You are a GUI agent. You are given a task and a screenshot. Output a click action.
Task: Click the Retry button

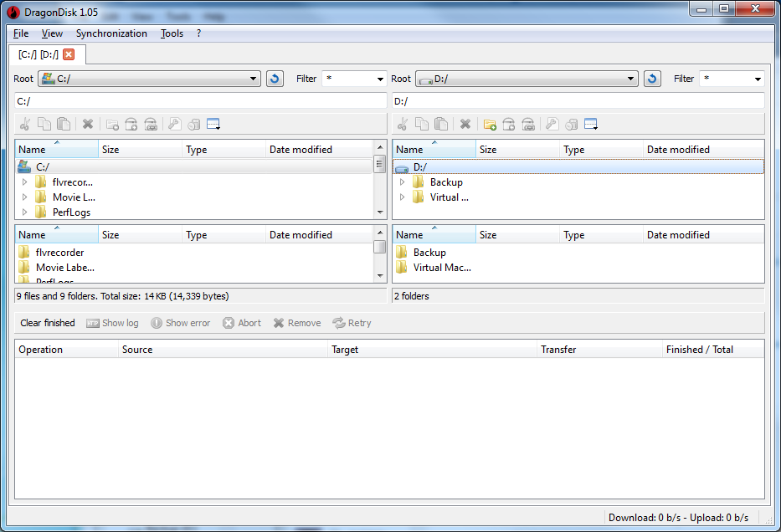tap(352, 323)
